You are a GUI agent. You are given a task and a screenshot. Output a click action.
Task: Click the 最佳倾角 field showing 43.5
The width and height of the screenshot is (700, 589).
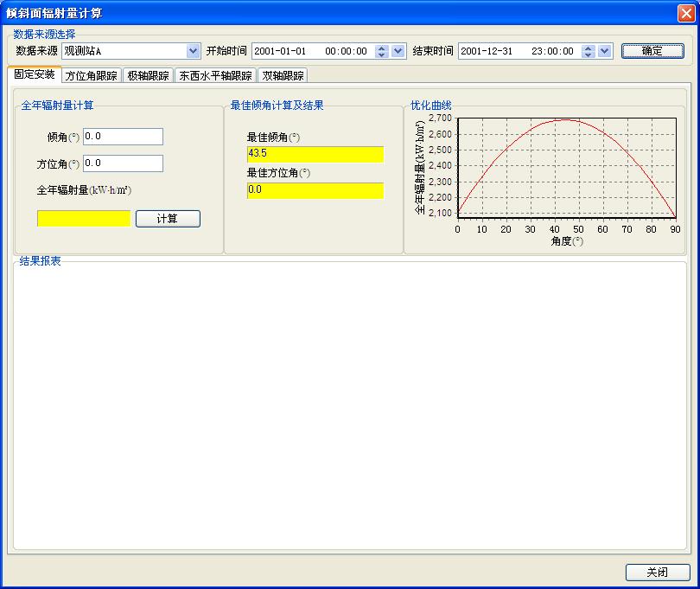point(315,154)
